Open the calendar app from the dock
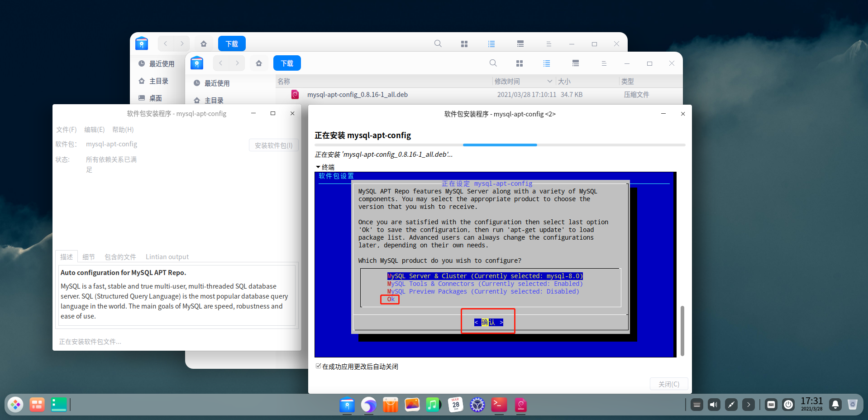Viewport: 868px width, 420px height. click(x=456, y=405)
